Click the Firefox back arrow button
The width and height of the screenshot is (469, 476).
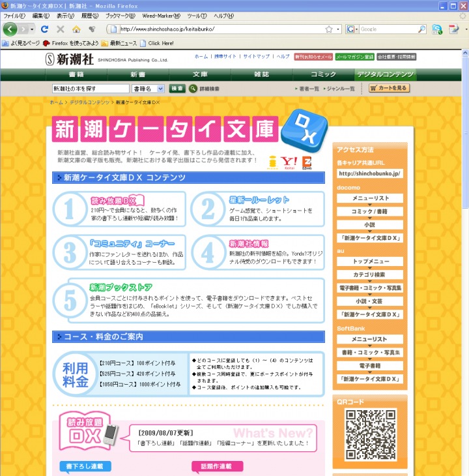click(x=10, y=29)
